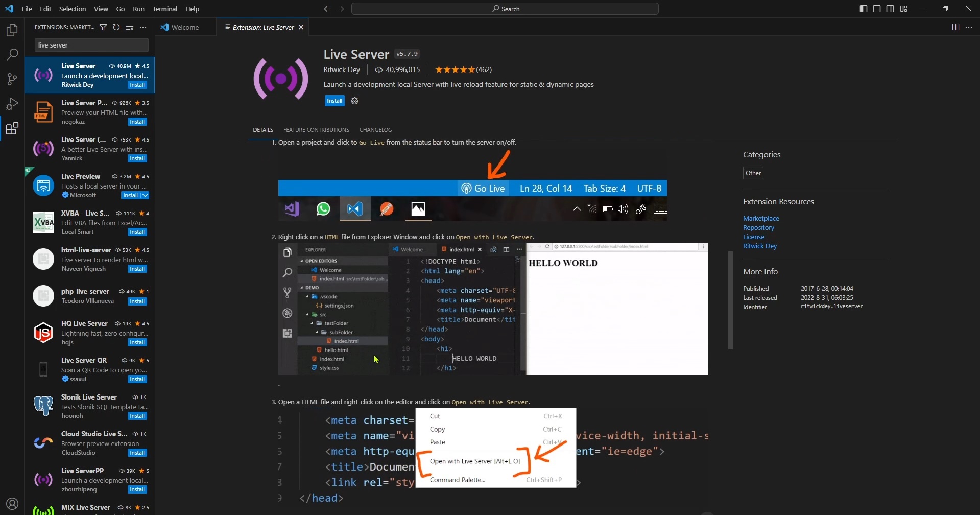Click the top command center Search box

click(x=505, y=9)
